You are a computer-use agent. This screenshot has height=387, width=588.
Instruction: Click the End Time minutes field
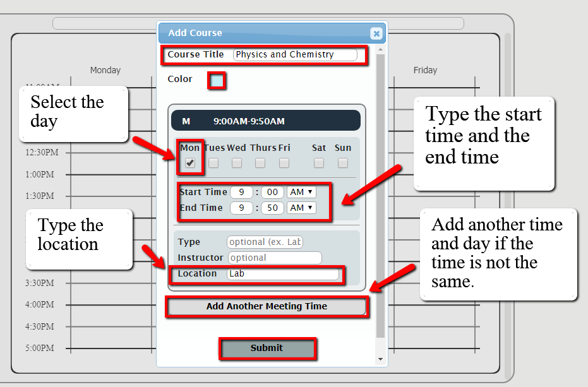tap(272, 208)
